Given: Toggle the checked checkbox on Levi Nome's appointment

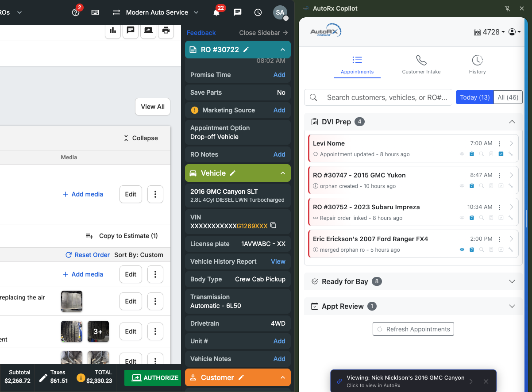Looking at the screenshot, I should (501, 154).
